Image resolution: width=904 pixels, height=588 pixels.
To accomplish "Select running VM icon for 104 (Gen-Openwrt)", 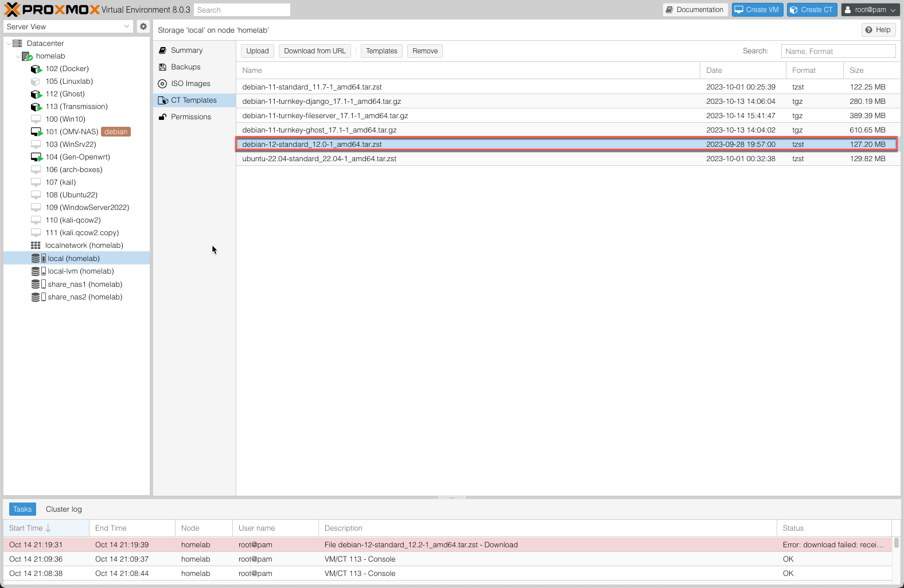I will (37, 157).
